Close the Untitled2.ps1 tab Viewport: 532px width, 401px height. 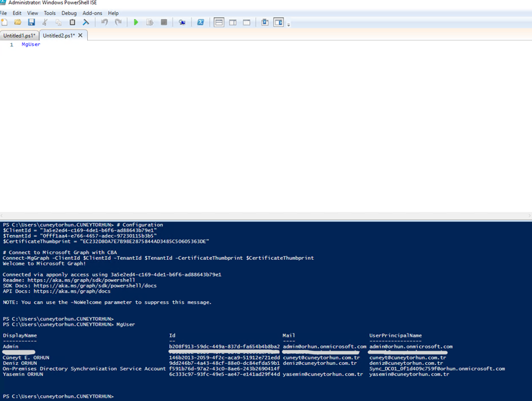81,35
